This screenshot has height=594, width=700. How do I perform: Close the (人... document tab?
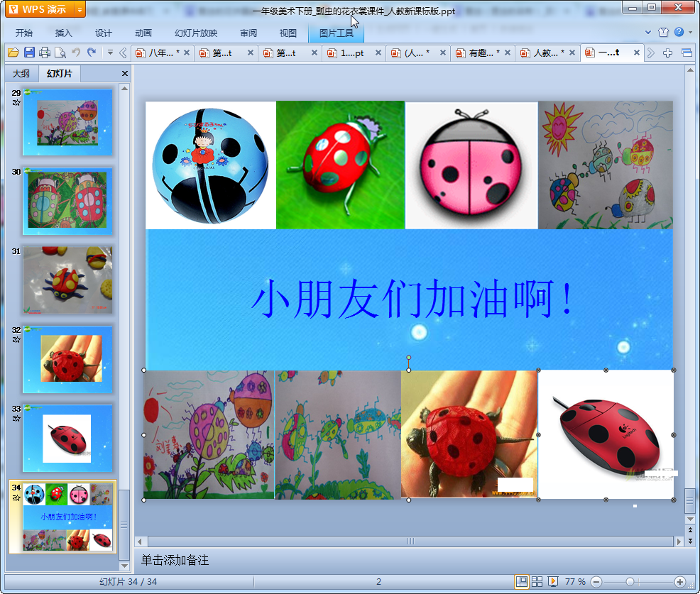(x=443, y=53)
